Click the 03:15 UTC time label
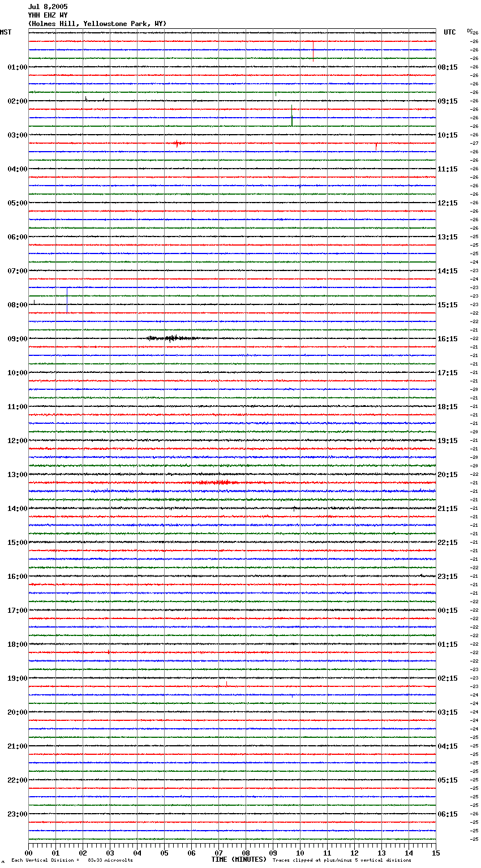Viewport: 481px width, 868px height. pos(448,712)
